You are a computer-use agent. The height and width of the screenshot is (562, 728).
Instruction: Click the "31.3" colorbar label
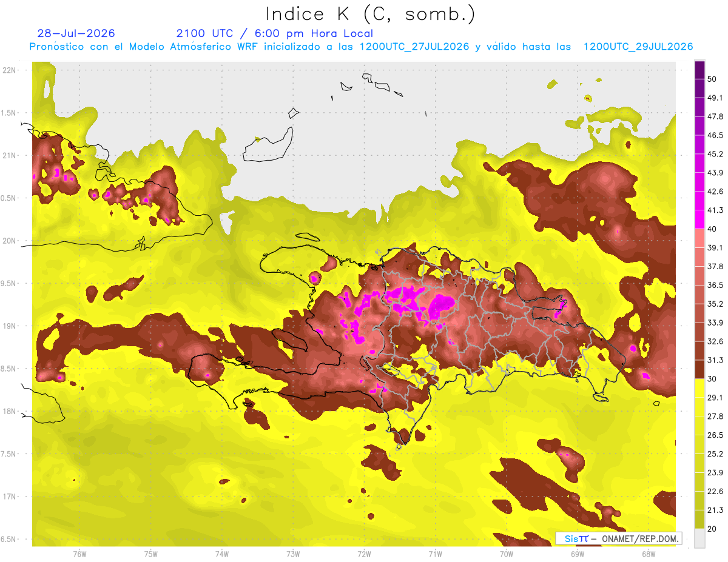[716, 360]
